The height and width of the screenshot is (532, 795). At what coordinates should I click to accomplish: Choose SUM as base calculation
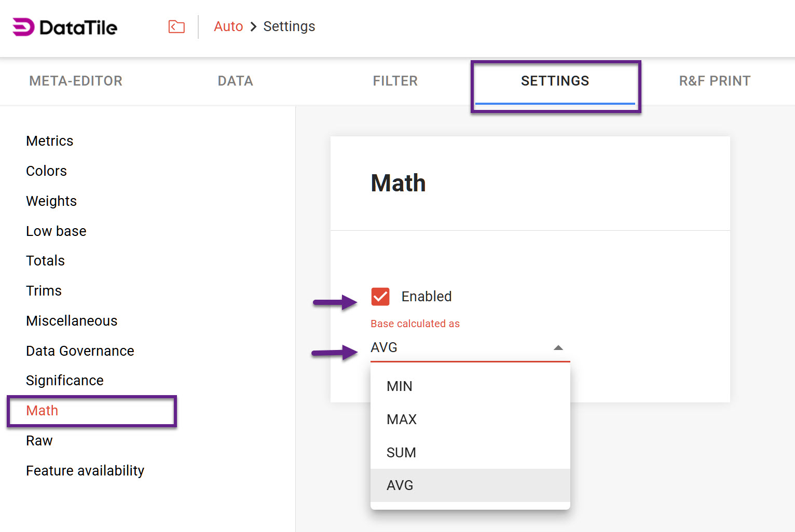coord(401,452)
